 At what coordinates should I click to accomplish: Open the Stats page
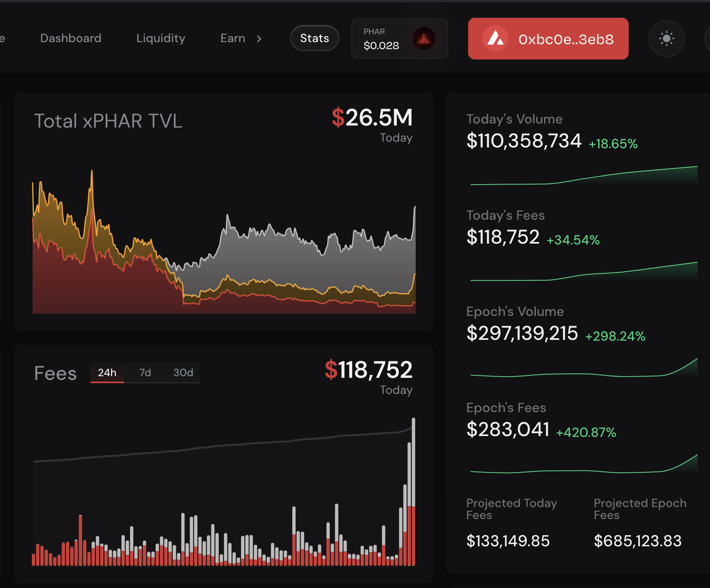click(x=315, y=38)
